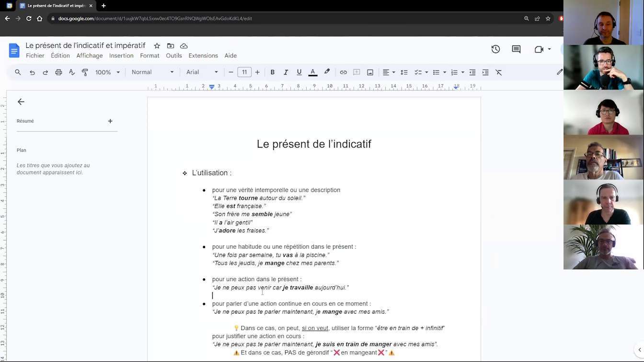644x362 pixels.
Task: Toggle underline formatting
Action: tap(299, 72)
